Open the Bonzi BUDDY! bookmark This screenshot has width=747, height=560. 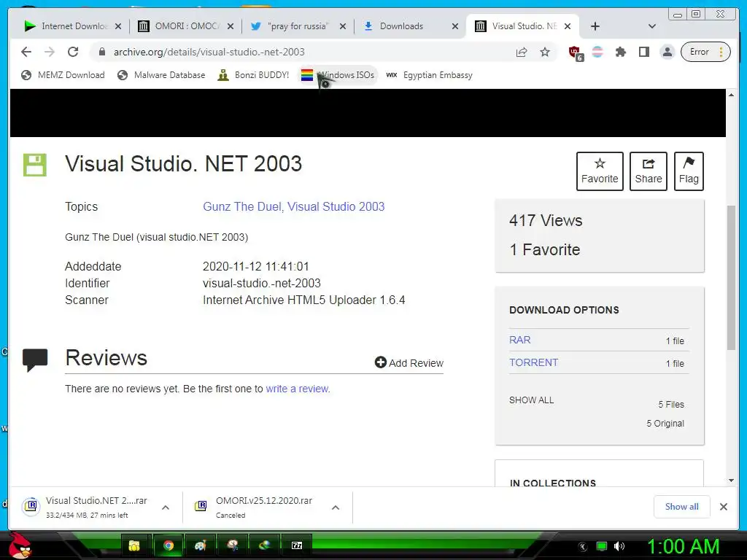pyautogui.click(x=253, y=75)
